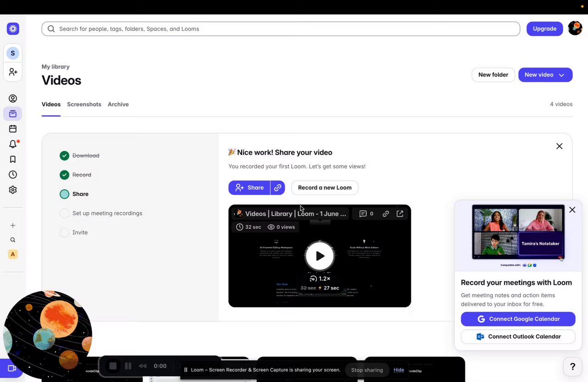Click the Loom logo icon in sidebar
The width and height of the screenshot is (588, 382).
tap(13, 28)
